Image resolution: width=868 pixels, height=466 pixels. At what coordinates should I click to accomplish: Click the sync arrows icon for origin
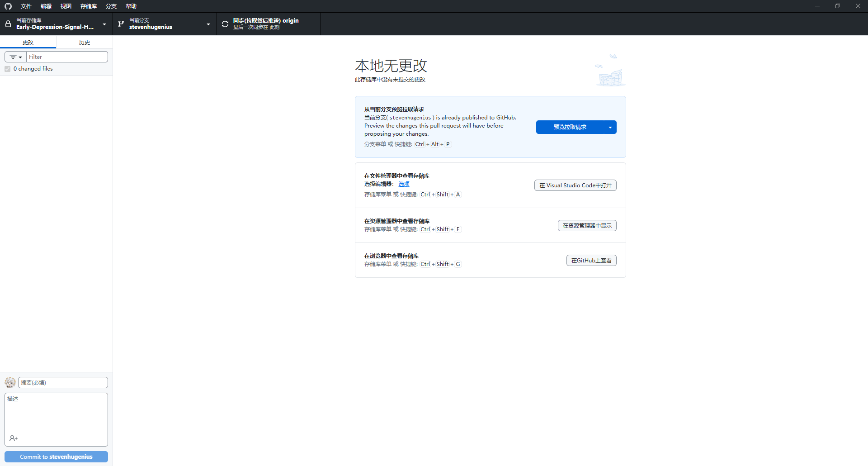(225, 24)
